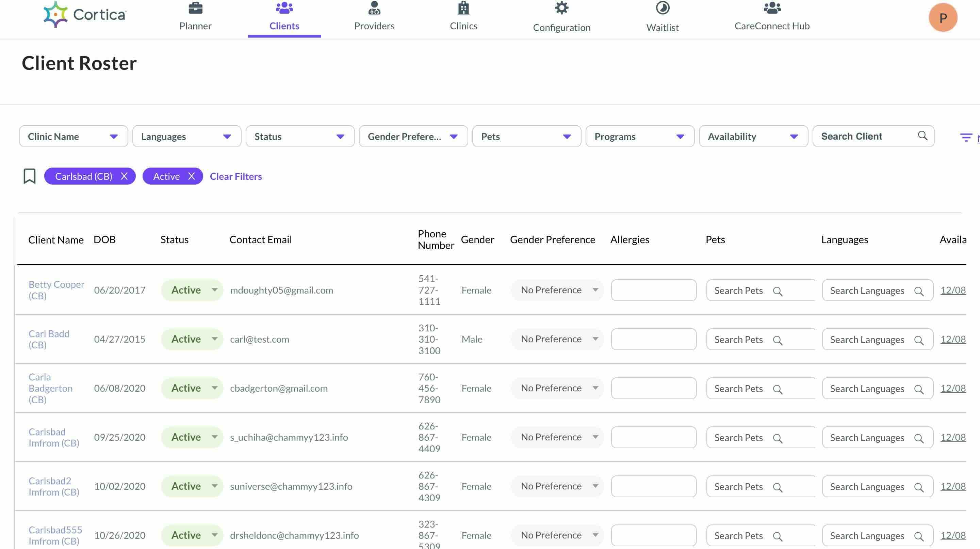Click the CareConnect Hub people icon
This screenshot has width=980, height=549.
tap(772, 7)
